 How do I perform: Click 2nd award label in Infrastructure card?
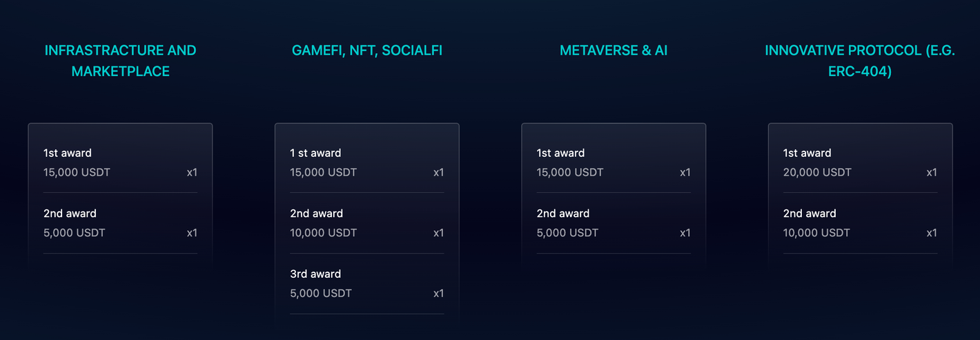70,214
